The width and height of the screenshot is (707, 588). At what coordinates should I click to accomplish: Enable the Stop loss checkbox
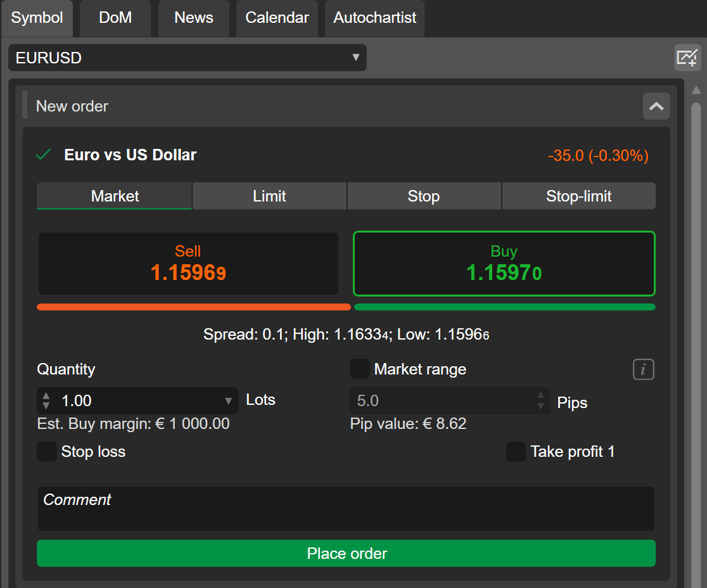(46, 451)
